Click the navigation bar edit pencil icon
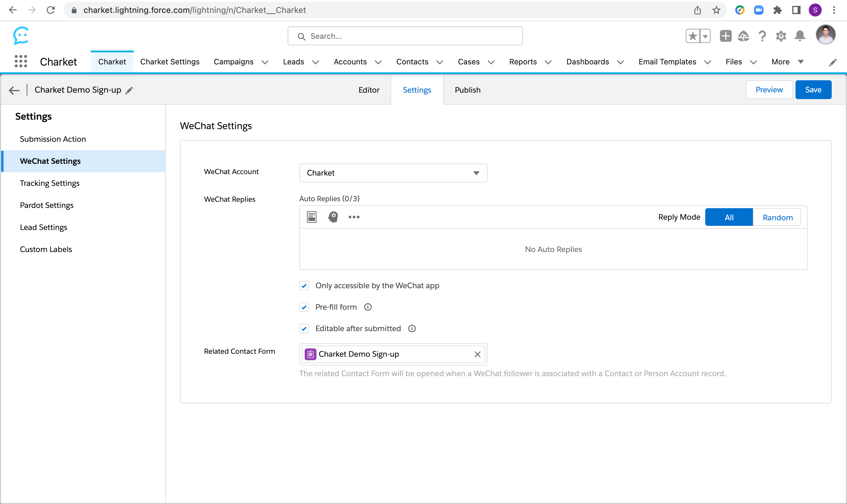847x504 pixels. [833, 63]
